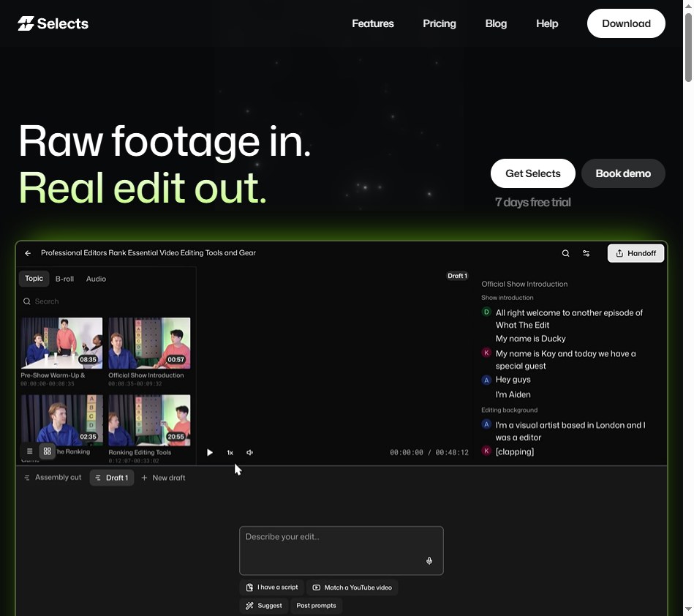Switch to grid view icon
This screenshot has width=694, height=616.
[48, 451]
